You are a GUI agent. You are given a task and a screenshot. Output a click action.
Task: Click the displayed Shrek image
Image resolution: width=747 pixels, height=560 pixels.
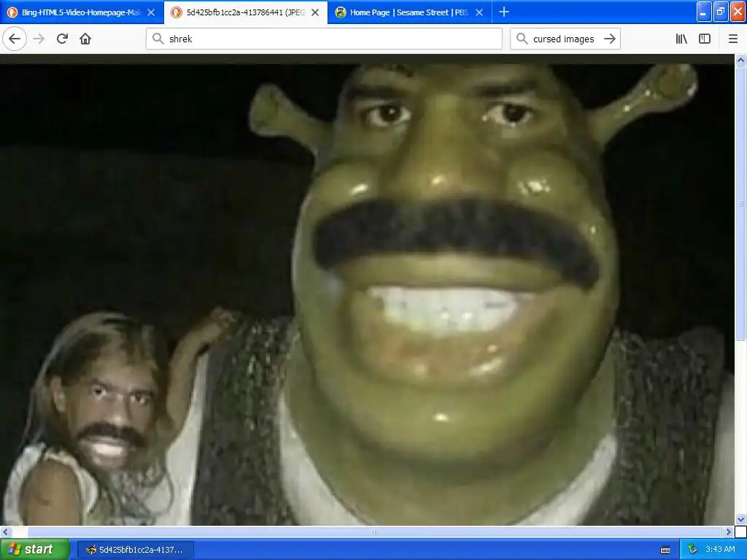(367, 295)
